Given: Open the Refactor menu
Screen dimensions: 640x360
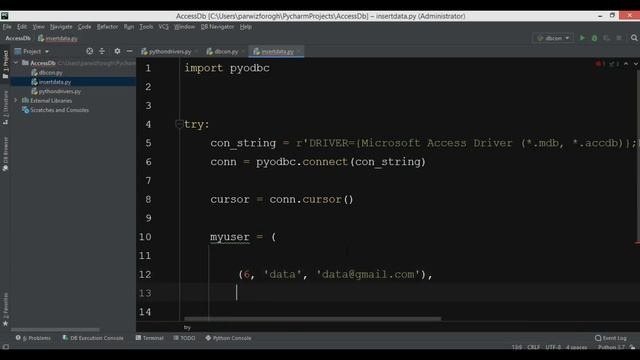Looking at the screenshot, I should [107, 27].
